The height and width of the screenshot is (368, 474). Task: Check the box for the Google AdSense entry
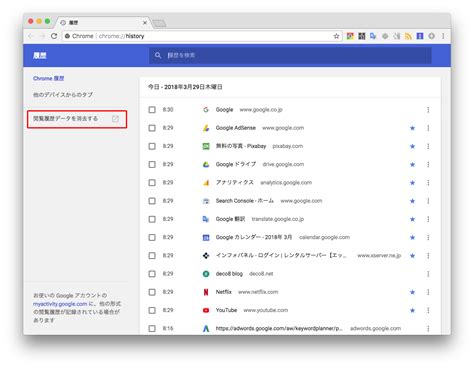point(152,128)
